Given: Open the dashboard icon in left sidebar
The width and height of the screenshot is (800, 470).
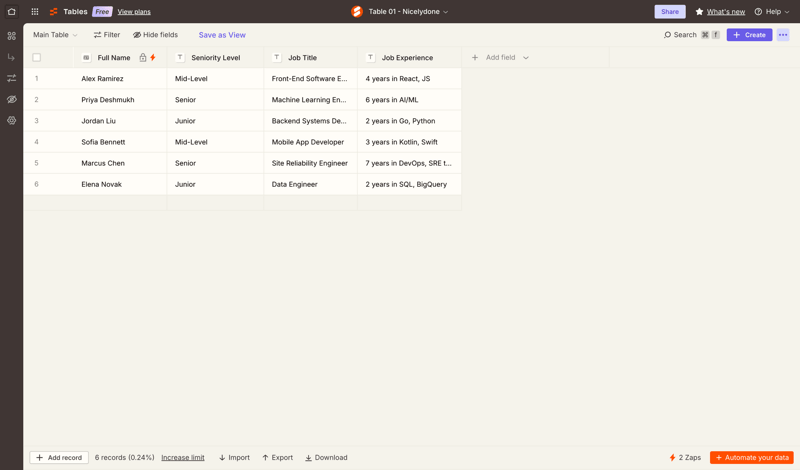Looking at the screenshot, I should [11, 36].
